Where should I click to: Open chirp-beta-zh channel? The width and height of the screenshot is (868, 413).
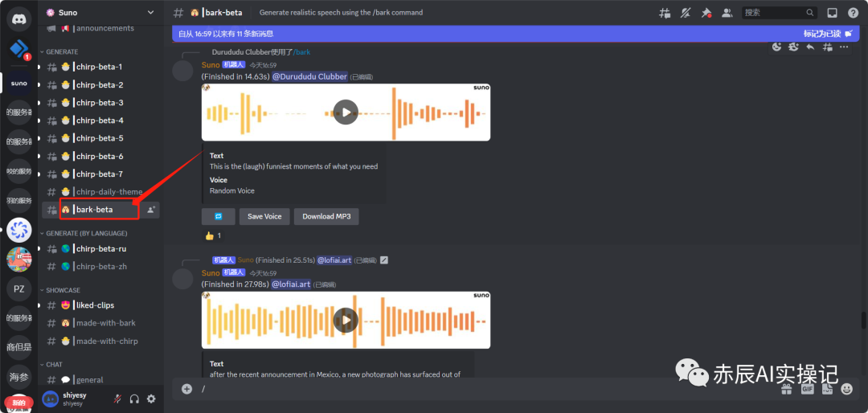[x=100, y=266]
